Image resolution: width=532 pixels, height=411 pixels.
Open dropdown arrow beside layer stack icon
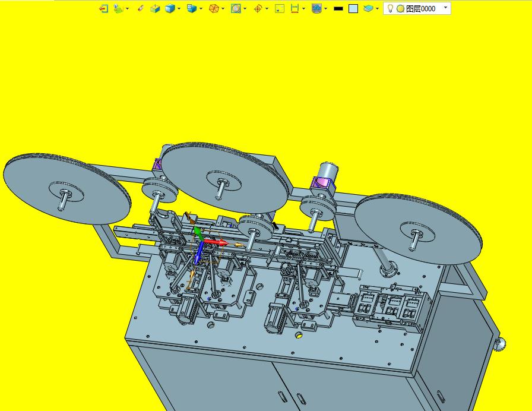tap(128, 8)
